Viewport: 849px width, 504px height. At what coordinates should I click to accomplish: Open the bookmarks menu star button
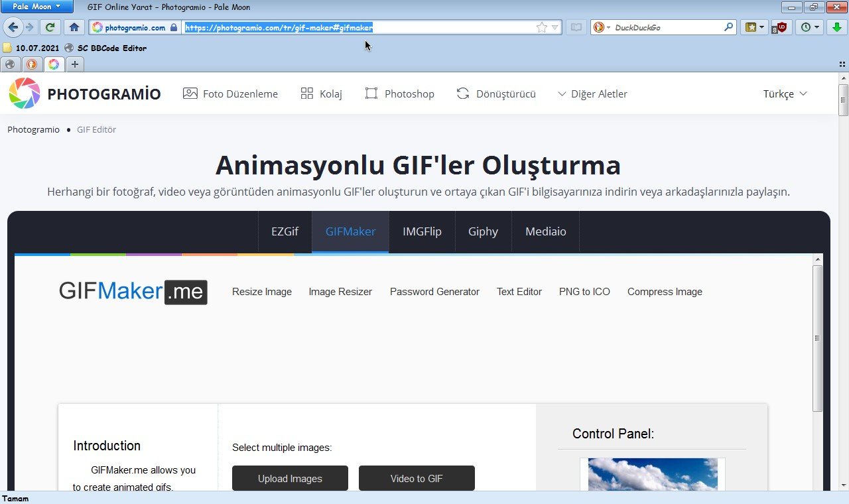click(755, 27)
